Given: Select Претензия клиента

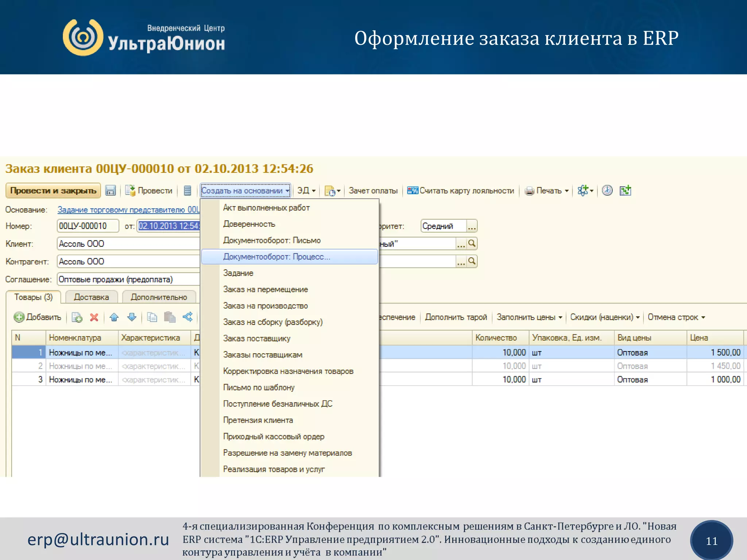Looking at the screenshot, I should 290,420.
